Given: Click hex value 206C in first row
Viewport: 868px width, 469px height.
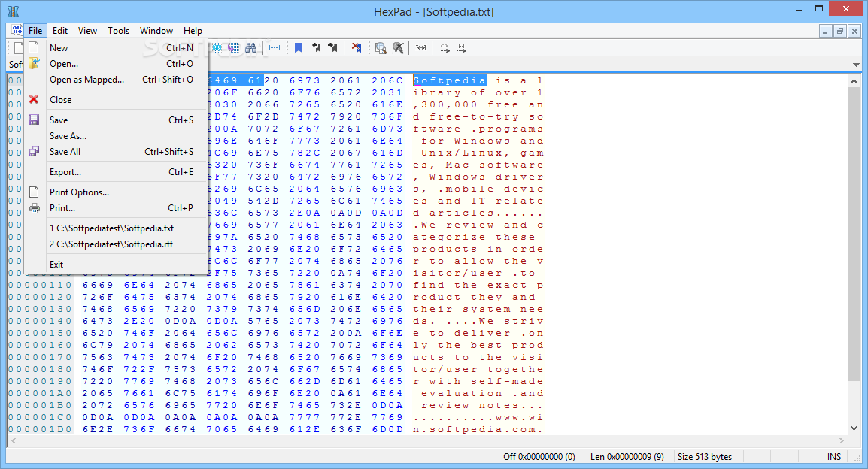Looking at the screenshot, I should 387,80.
